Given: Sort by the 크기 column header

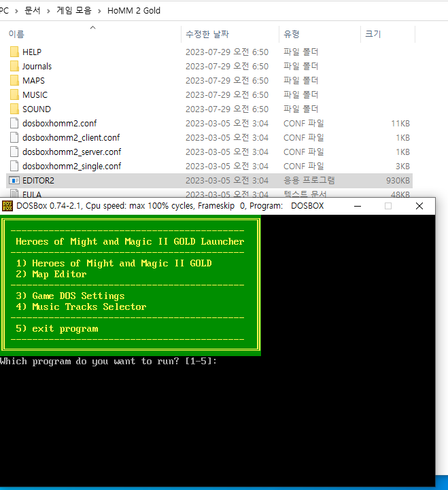Looking at the screenshot, I should [373, 34].
